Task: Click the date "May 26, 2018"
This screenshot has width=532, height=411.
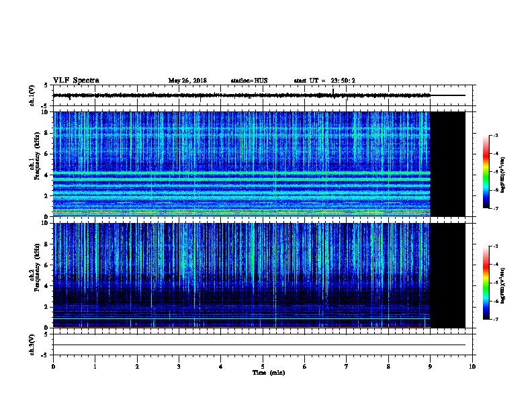Action: [x=187, y=81]
